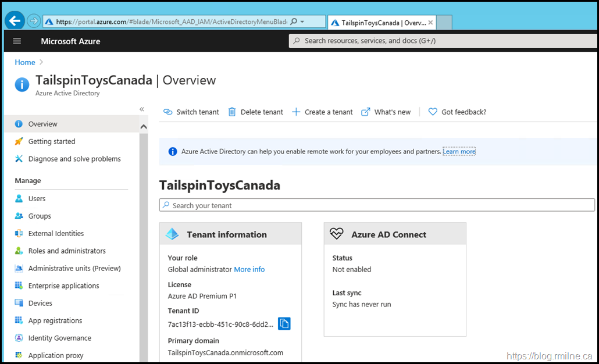Click the Enterprise applications grid icon
This screenshot has height=364, width=599.
(19, 286)
